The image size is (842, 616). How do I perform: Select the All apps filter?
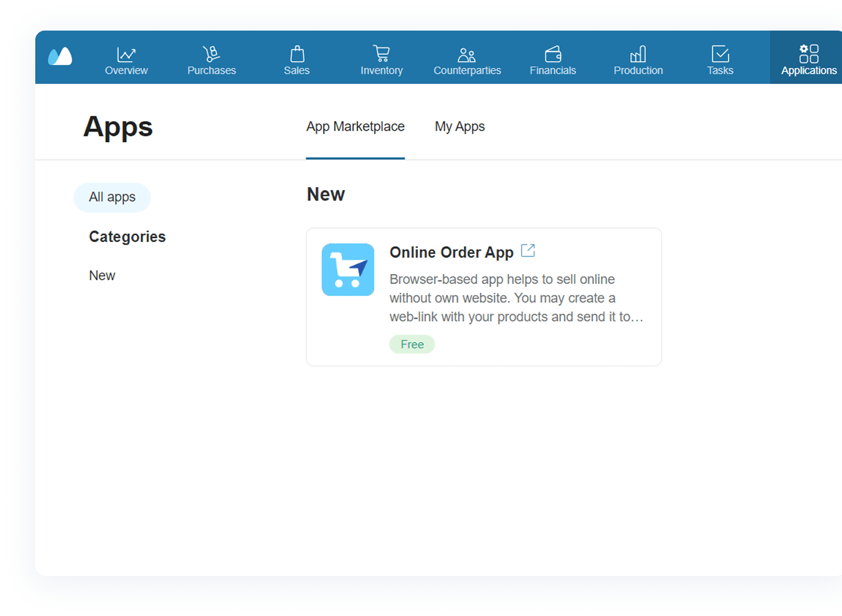[x=112, y=197]
